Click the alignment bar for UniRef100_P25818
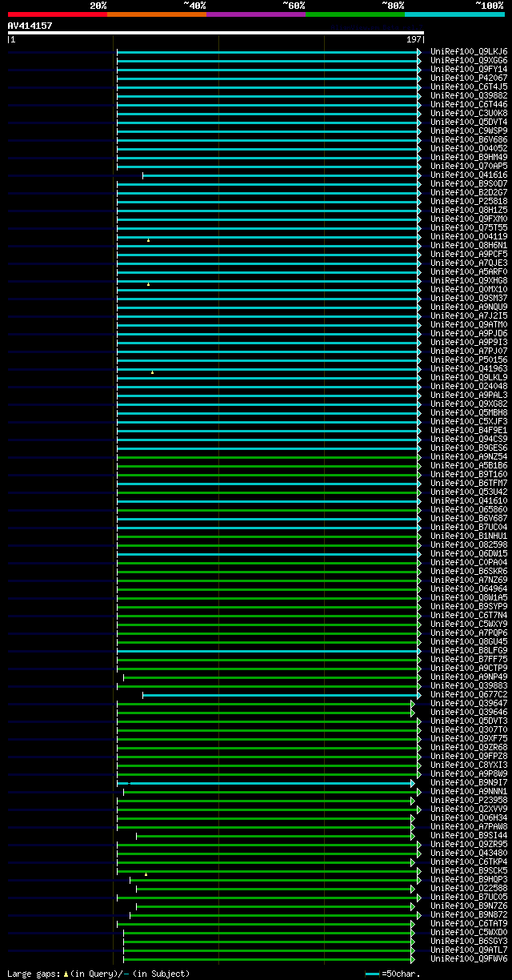512x980 pixels. click(x=269, y=201)
